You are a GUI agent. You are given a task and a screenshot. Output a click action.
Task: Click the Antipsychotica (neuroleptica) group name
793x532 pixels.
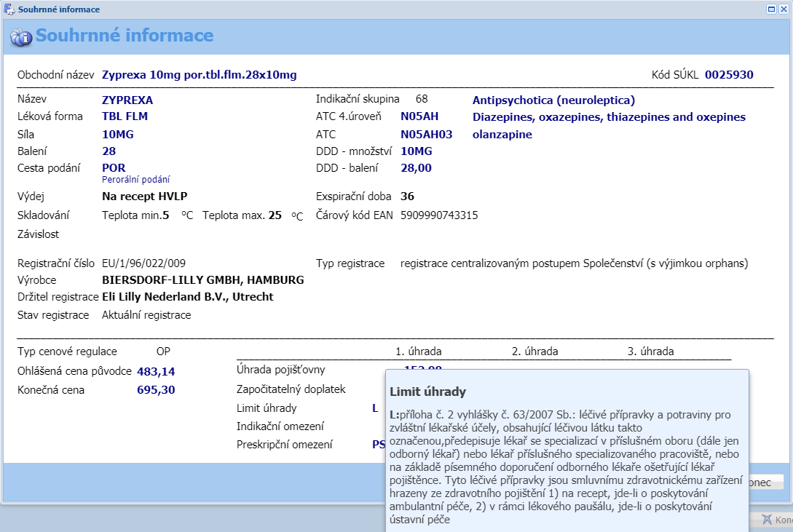[x=553, y=100]
